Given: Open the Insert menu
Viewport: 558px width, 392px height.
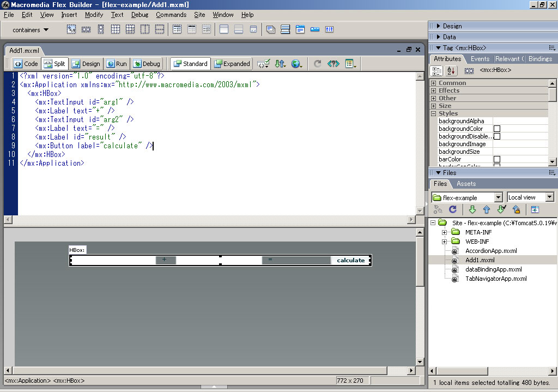Looking at the screenshot, I should tap(69, 15).
